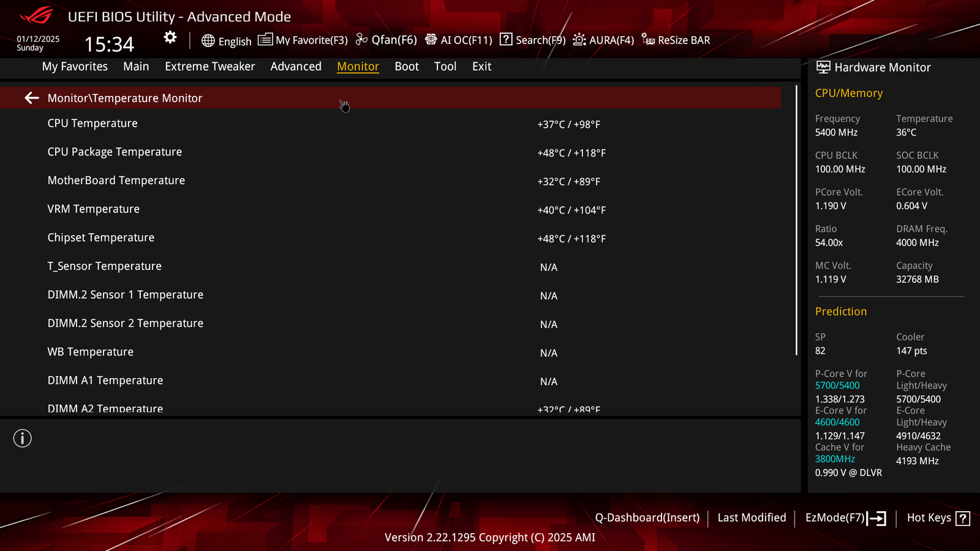
Task: Click the 4600/4600 E-Core voltage link
Action: pyautogui.click(x=837, y=422)
